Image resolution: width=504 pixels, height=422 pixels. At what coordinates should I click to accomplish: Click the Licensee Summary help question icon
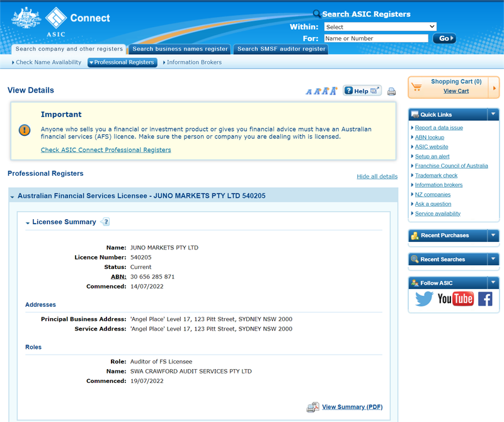105,222
